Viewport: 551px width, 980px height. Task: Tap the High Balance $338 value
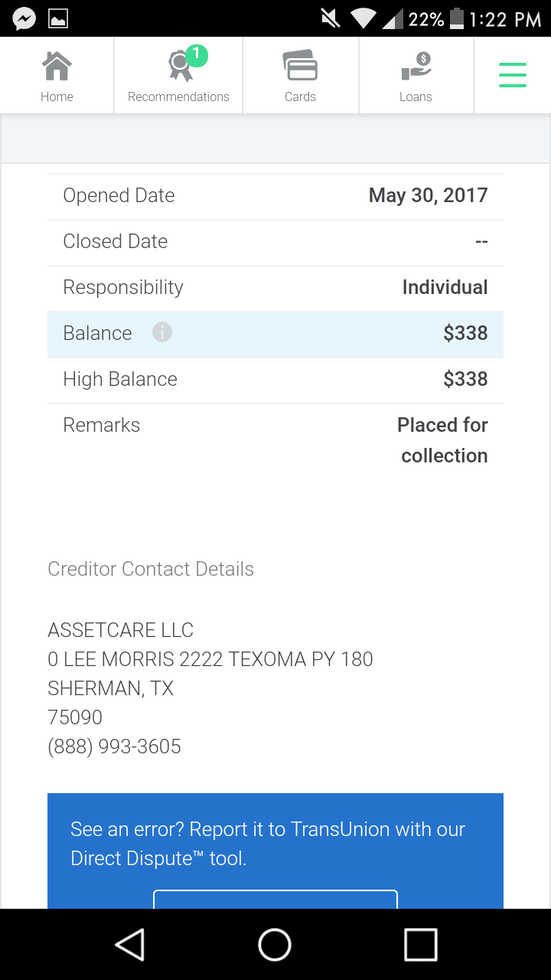(x=465, y=379)
